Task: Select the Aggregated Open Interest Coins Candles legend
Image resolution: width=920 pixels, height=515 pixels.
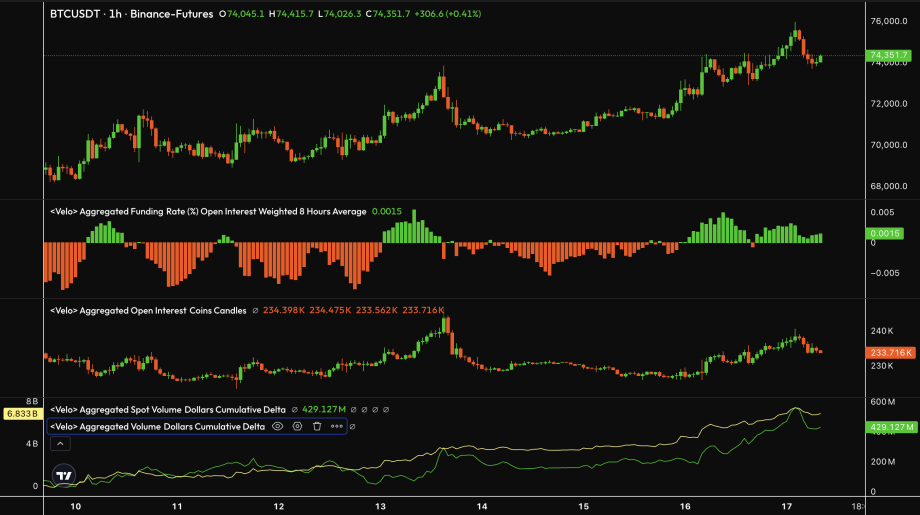Action: pos(148,311)
